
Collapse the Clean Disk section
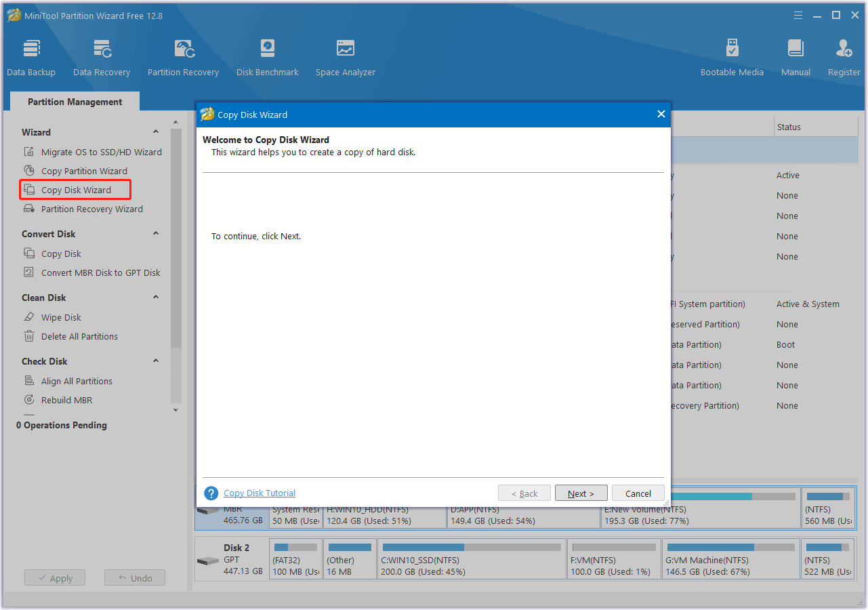point(156,298)
